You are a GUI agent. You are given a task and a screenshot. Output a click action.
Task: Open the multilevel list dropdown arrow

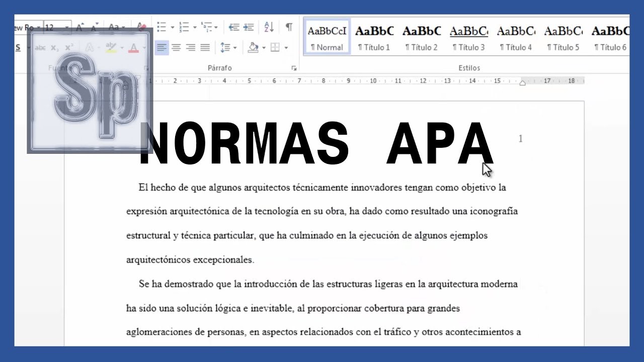(x=216, y=28)
